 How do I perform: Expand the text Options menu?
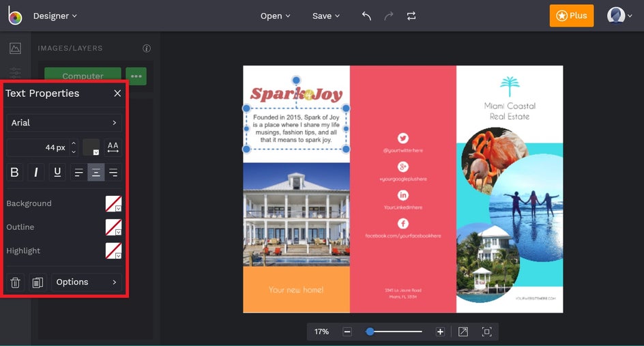point(86,282)
